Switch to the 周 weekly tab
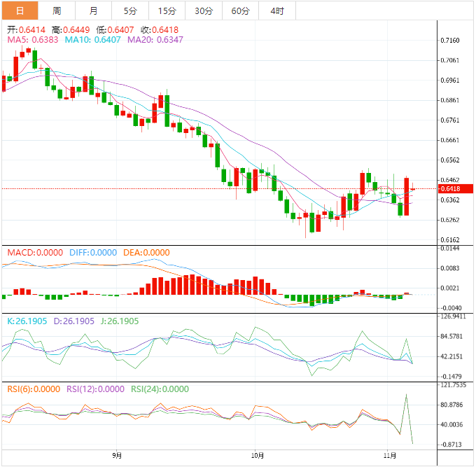The width and height of the screenshot is (476, 467). tap(57, 11)
